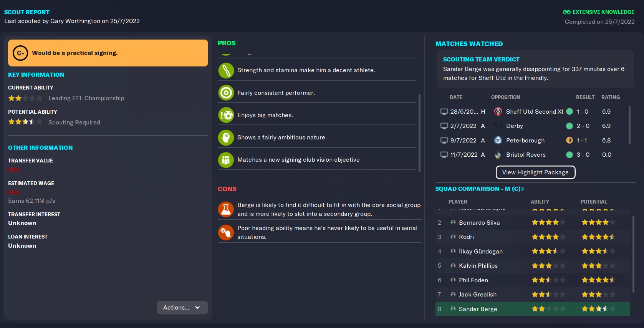Click the club vision objective icon

(226, 160)
